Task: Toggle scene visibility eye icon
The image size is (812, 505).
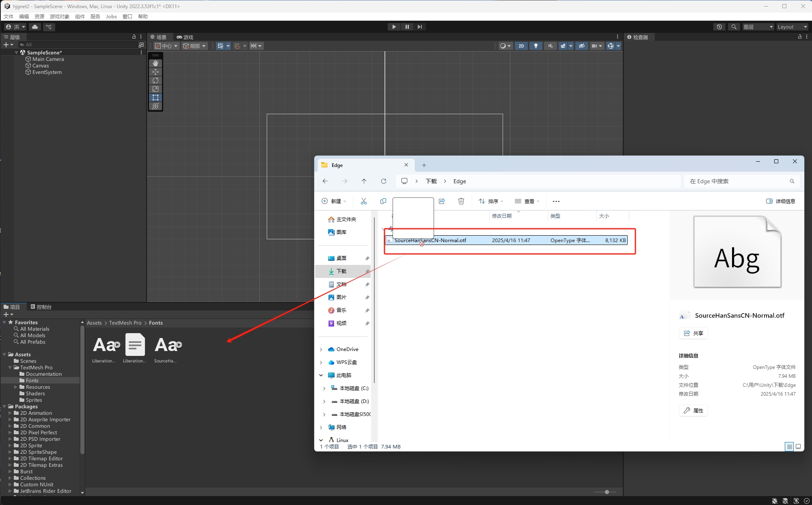Action: pyautogui.click(x=581, y=46)
